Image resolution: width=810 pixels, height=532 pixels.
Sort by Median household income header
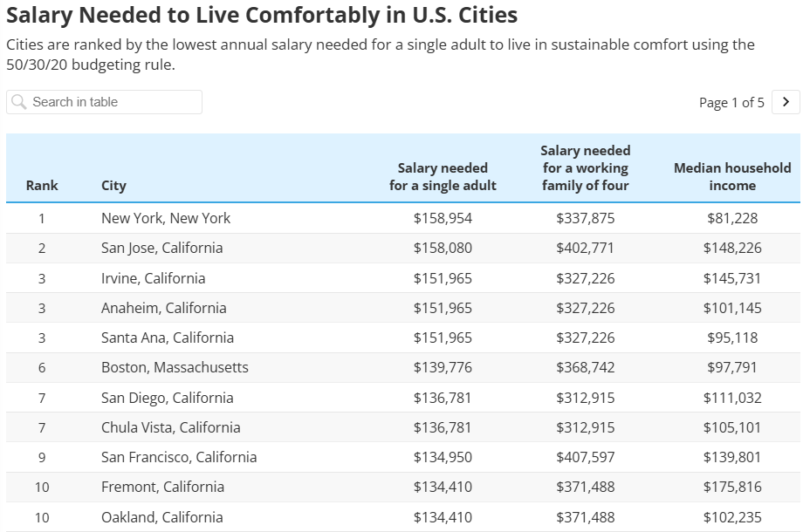(x=732, y=176)
